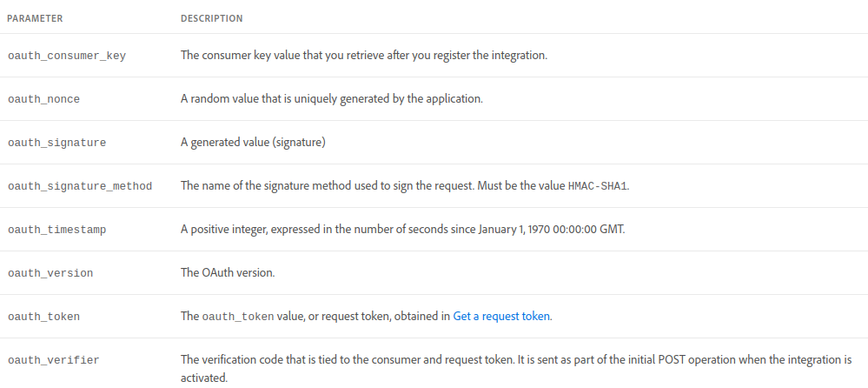Click the 'A generated value (signature)' description
Image resolution: width=868 pixels, height=388 pixels.
(253, 143)
